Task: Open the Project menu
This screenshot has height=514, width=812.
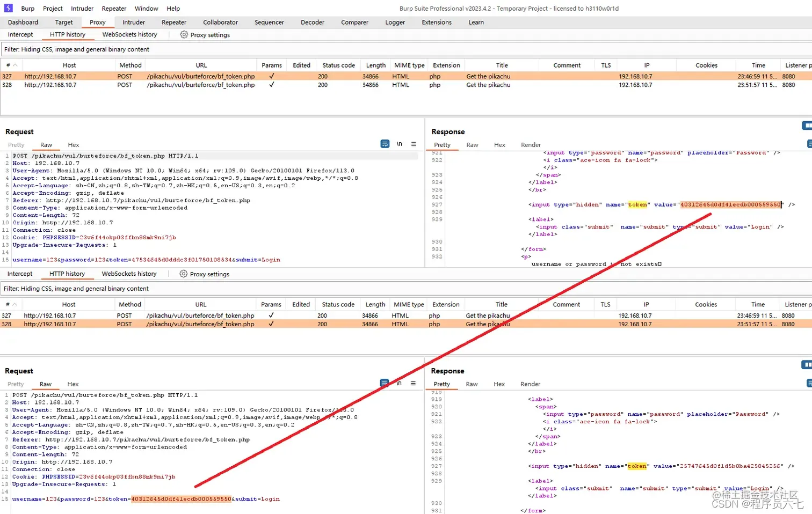Action: pyautogui.click(x=53, y=9)
